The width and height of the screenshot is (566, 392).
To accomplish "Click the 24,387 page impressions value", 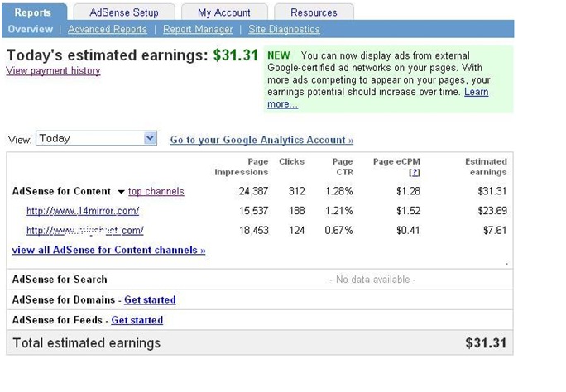I will pyautogui.click(x=253, y=191).
